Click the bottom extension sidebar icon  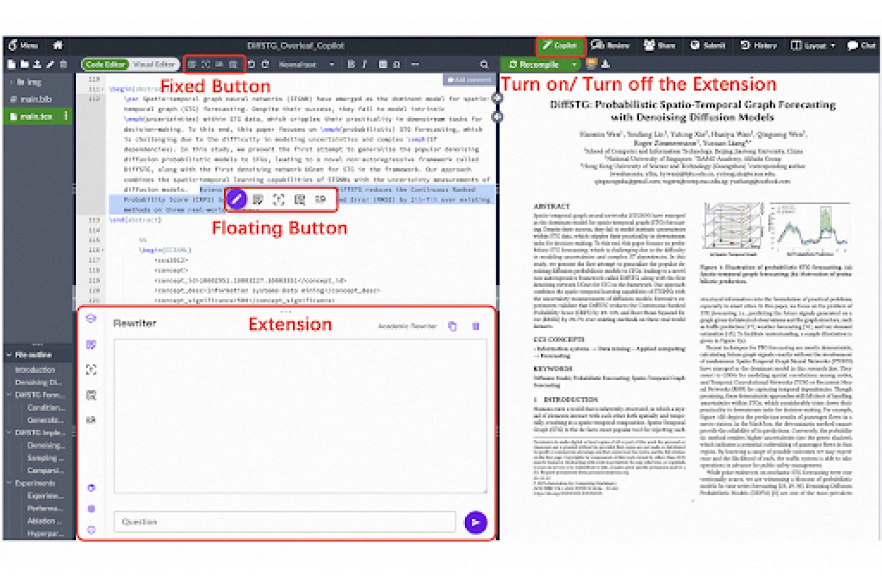point(91,530)
